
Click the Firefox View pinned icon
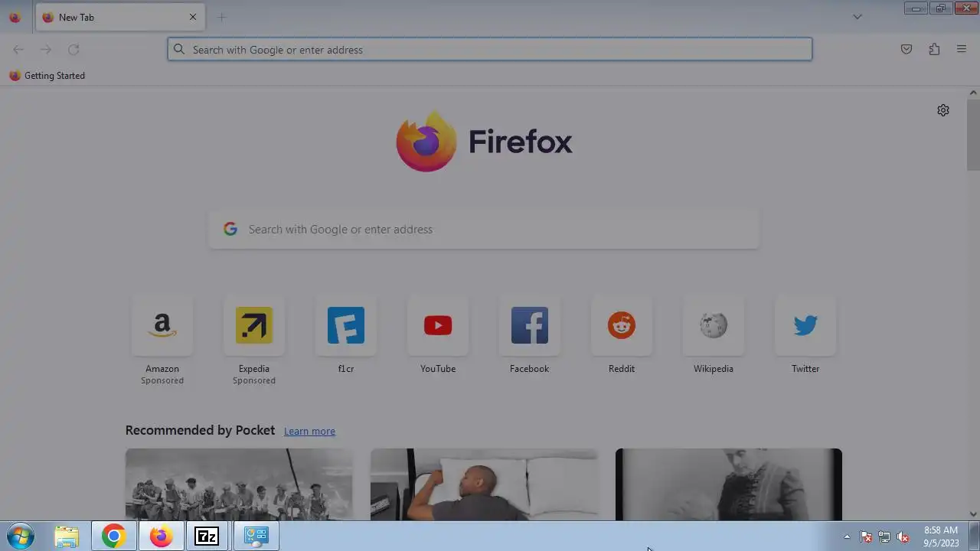[x=15, y=17]
